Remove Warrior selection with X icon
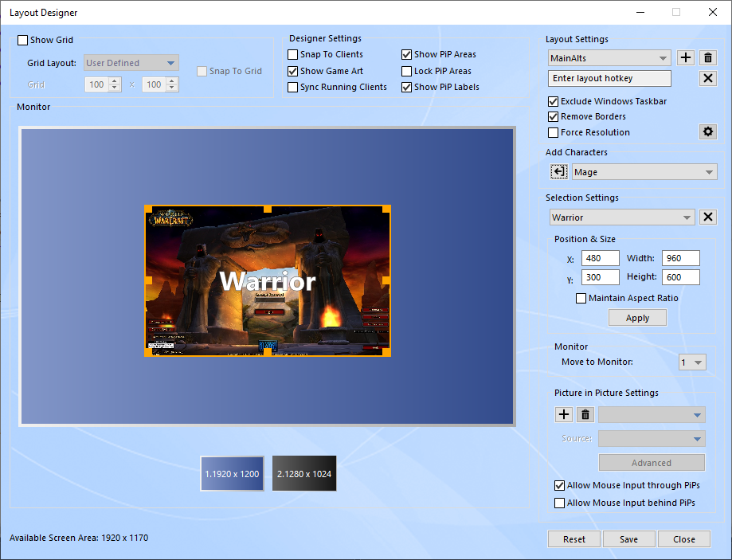Image resolution: width=732 pixels, height=560 pixels. click(708, 217)
